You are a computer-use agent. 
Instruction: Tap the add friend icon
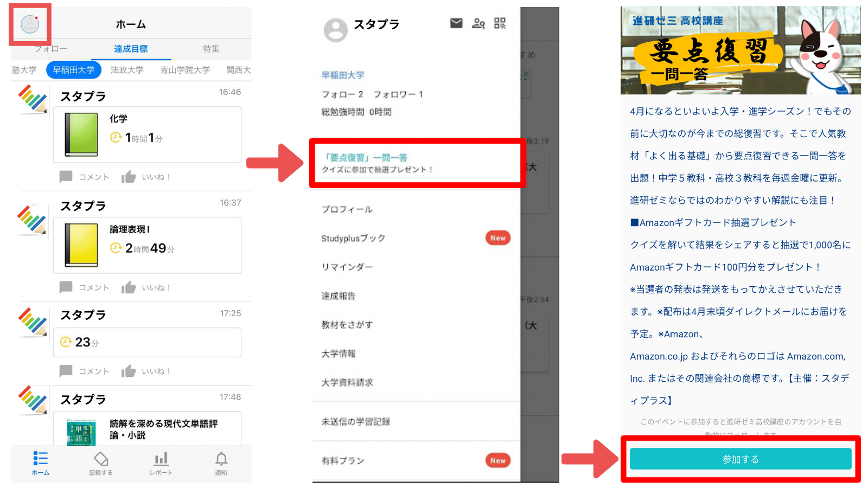tap(478, 23)
